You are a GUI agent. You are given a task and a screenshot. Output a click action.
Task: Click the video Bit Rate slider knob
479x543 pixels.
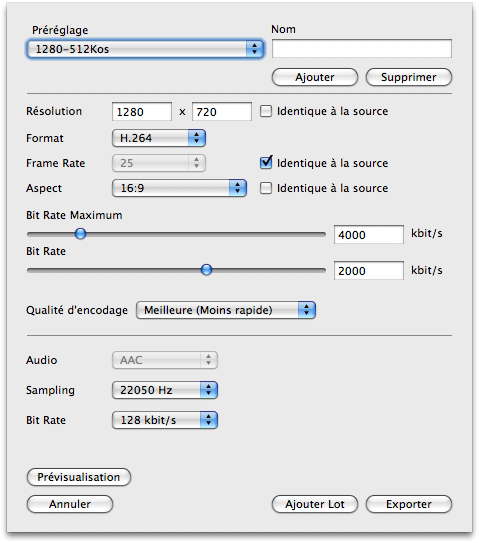[206, 270]
